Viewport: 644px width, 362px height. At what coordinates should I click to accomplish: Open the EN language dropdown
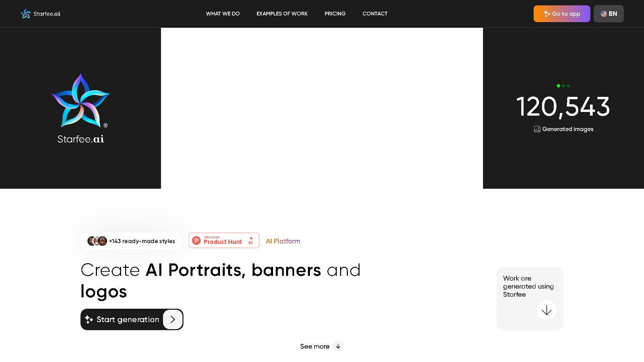(x=609, y=14)
